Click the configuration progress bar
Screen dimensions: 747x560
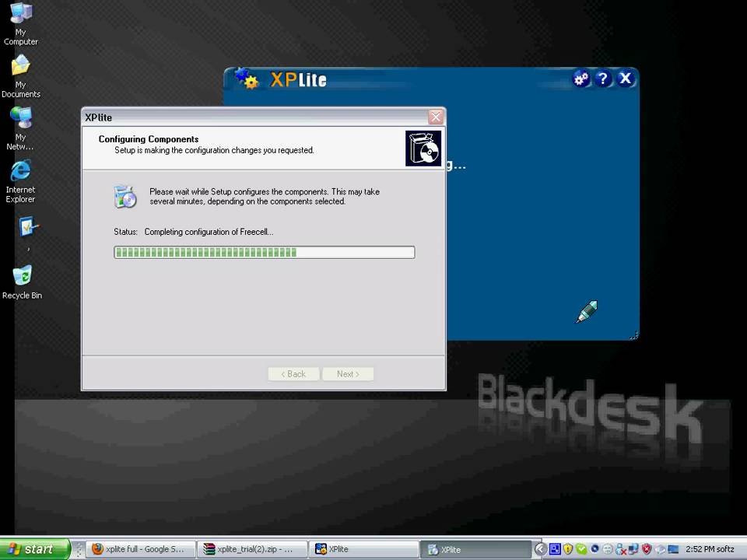(x=265, y=252)
